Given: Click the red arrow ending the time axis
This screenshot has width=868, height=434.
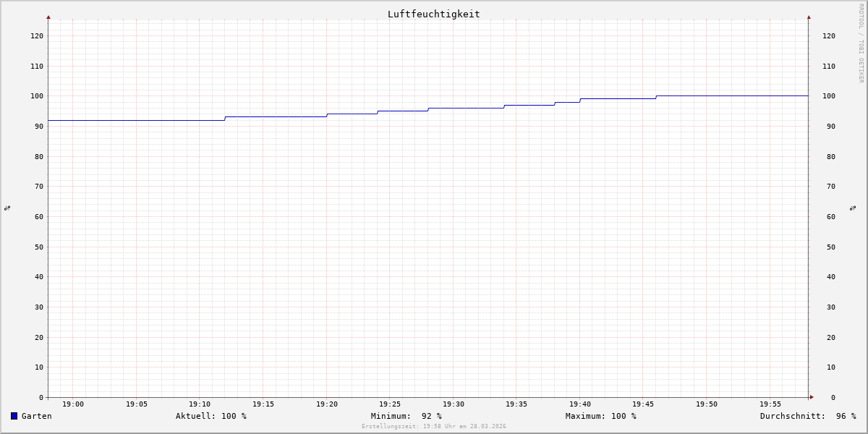Looking at the screenshot, I should pyautogui.click(x=812, y=397).
